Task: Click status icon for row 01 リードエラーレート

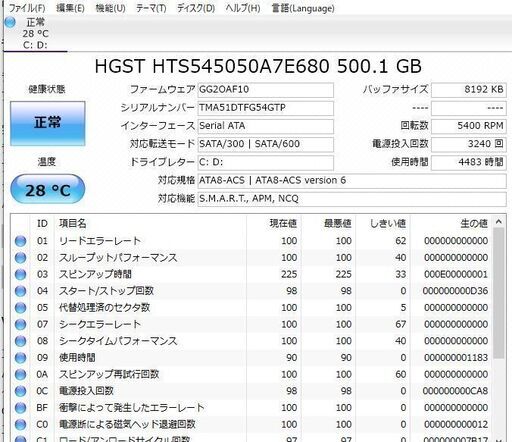Action: 20,241
